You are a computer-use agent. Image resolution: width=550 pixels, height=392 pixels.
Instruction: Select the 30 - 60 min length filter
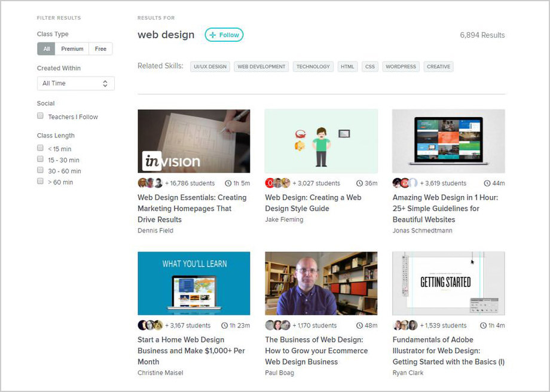tap(40, 170)
